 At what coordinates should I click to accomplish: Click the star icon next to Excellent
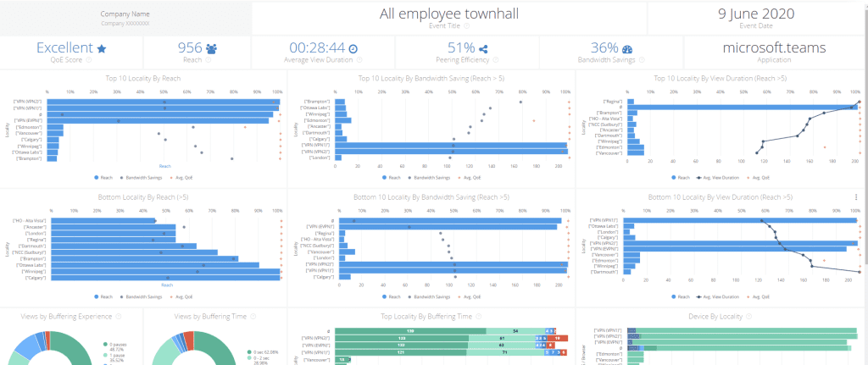point(102,49)
